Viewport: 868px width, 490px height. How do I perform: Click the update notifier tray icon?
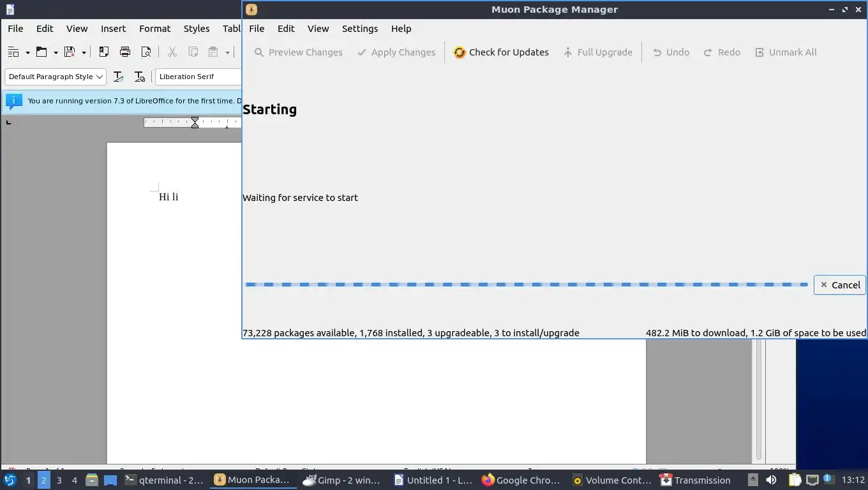(x=828, y=479)
